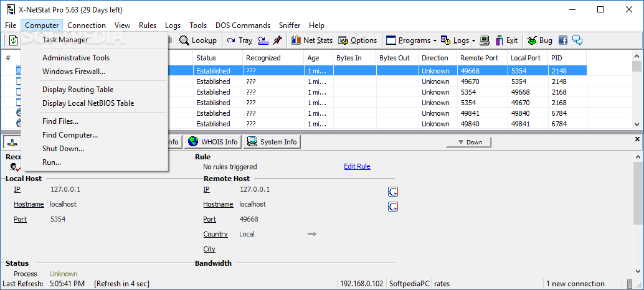Open the Options settings button

tap(358, 40)
